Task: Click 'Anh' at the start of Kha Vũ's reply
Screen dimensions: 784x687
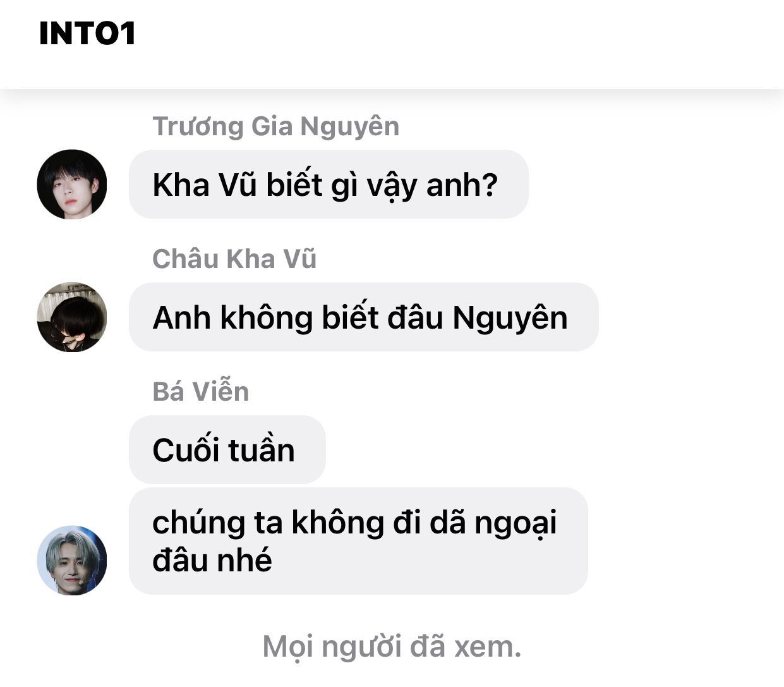Action: (x=182, y=318)
